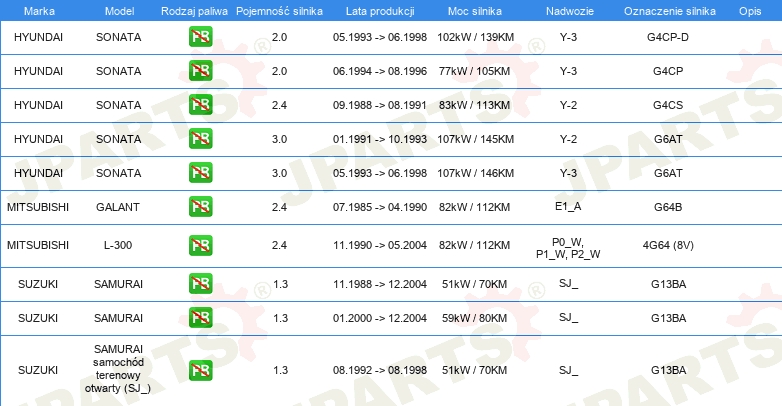
Task: Click fuel icon in G4CS Sonata row
Action: [200, 105]
